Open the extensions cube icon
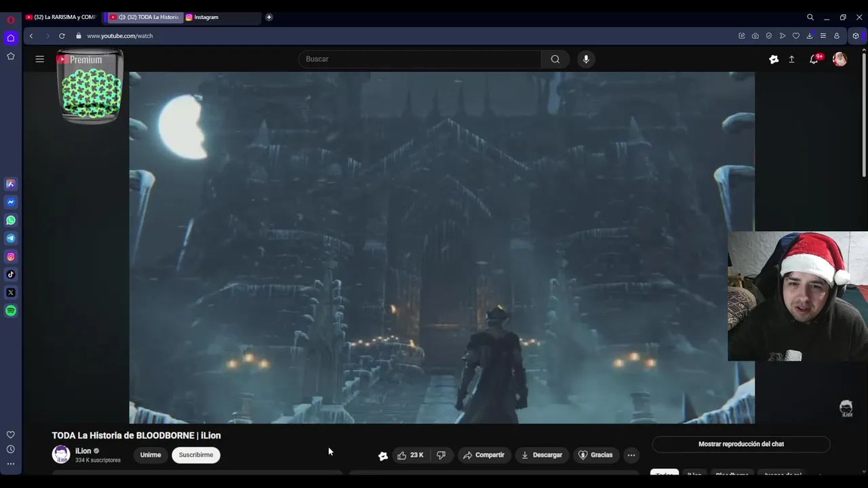Screen dimensions: 868x488 pos(856,36)
